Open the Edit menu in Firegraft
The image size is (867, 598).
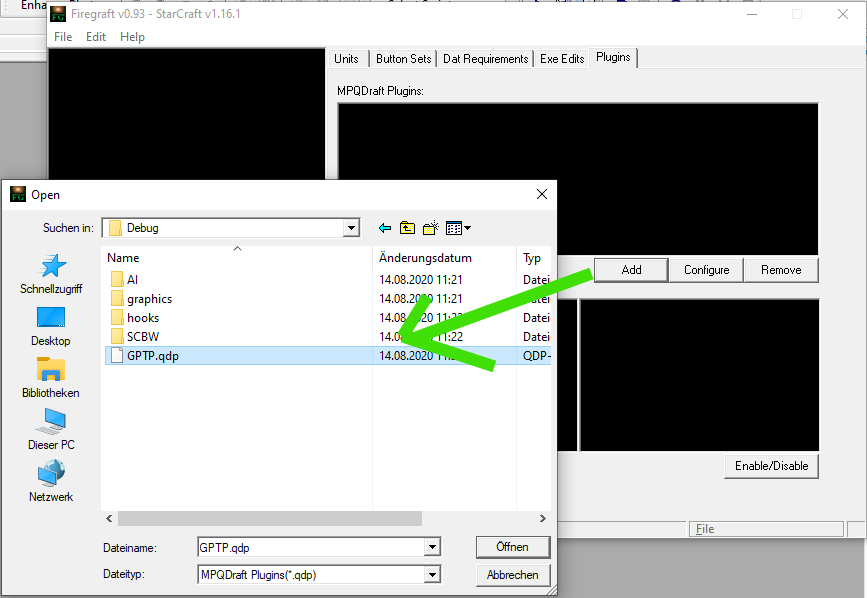click(x=96, y=37)
